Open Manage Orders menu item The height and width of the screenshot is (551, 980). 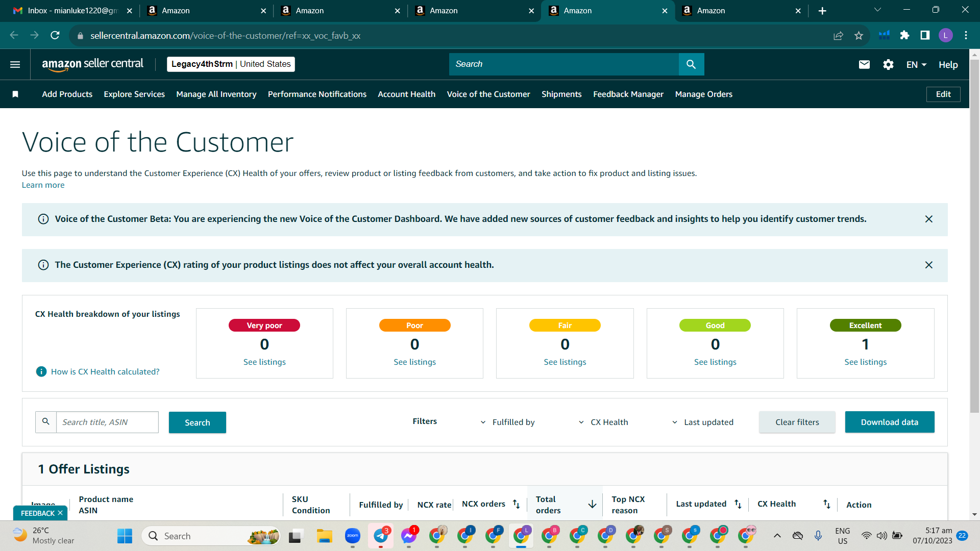(x=703, y=94)
